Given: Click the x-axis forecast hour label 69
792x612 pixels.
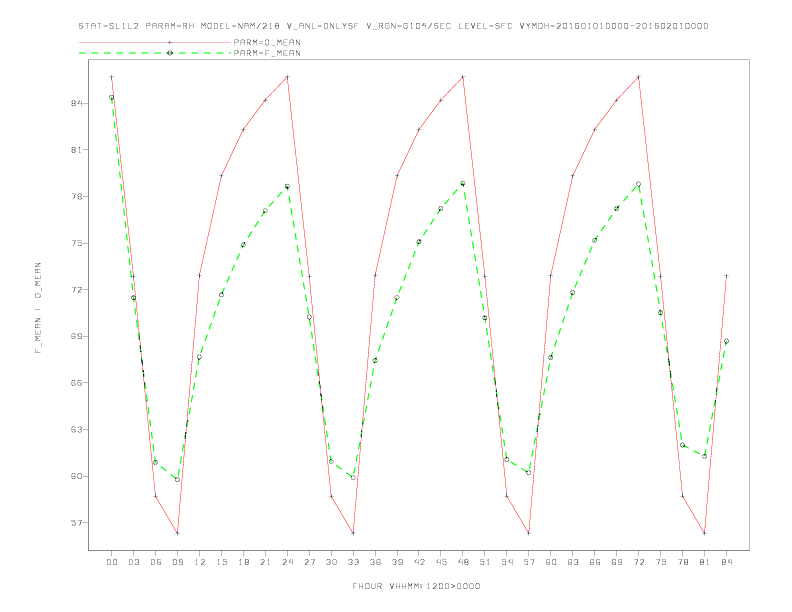Looking at the screenshot, I should point(617,562).
